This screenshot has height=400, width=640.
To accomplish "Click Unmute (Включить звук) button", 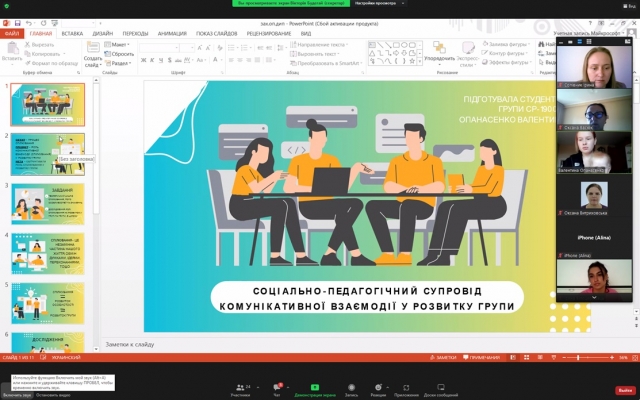I will (16, 395).
